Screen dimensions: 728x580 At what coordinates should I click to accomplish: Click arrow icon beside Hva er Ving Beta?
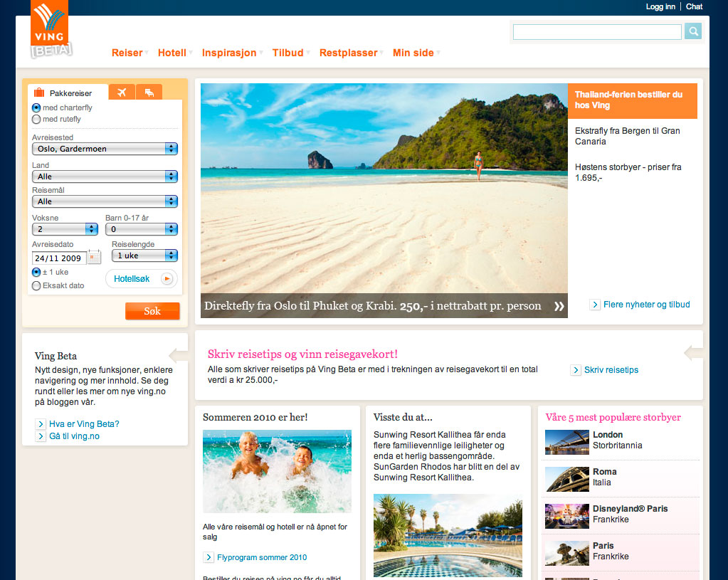tap(41, 424)
